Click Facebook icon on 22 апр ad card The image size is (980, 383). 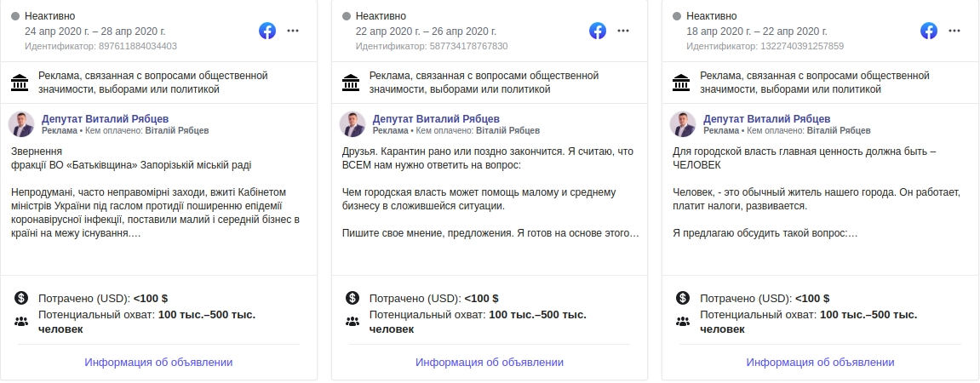coord(598,31)
